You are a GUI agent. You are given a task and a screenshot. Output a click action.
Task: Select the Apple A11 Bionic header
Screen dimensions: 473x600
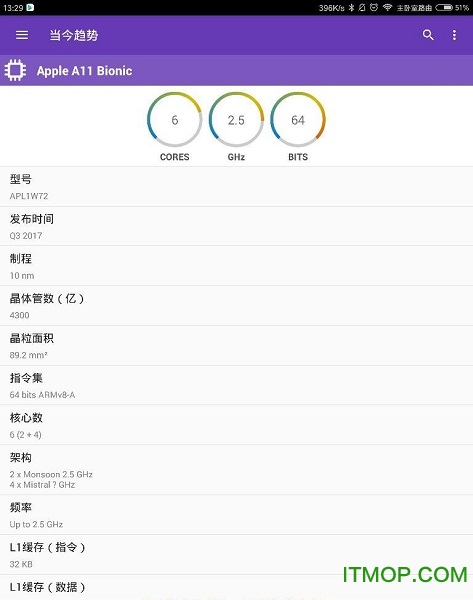click(x=236, y=70)
